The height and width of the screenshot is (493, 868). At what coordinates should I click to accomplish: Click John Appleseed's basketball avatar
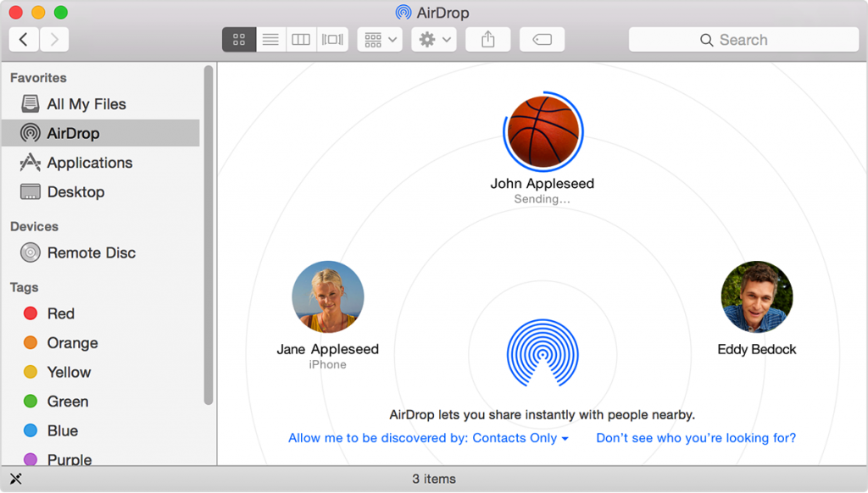pyautogui.click(x=543, y=131)
